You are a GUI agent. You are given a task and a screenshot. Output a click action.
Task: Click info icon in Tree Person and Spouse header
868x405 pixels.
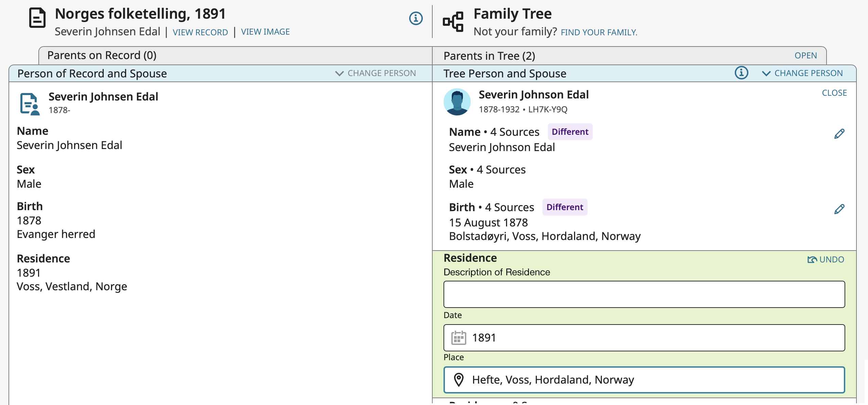click(x=741, y=73)
